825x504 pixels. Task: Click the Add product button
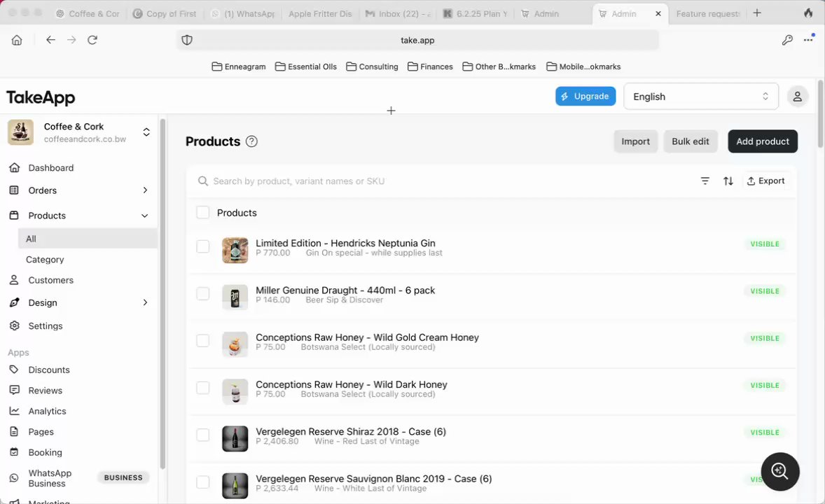(763, 141)
